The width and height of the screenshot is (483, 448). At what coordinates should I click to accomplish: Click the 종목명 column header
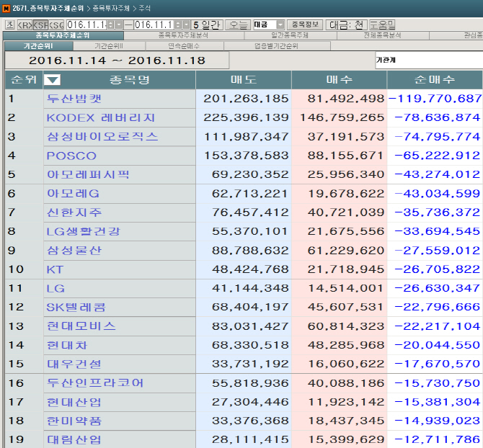[129, 80]
